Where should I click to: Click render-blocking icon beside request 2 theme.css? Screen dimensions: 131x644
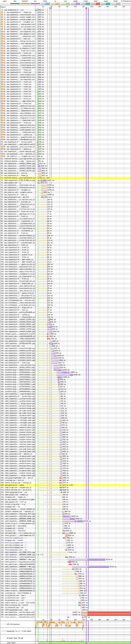(x=2, y=12)
